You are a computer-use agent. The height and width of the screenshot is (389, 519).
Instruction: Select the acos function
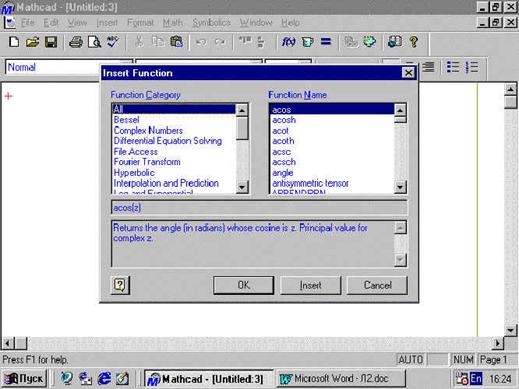pyautogui.click(x=332, y=109)
